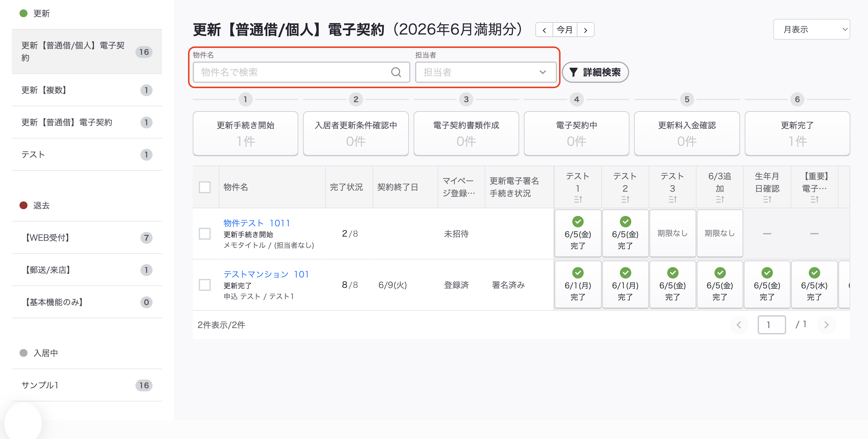This screenshot has height=439, width=868.
Task: Select サンプル1 in sidebar
Action: pyautogui.click(x=87, y=385)
